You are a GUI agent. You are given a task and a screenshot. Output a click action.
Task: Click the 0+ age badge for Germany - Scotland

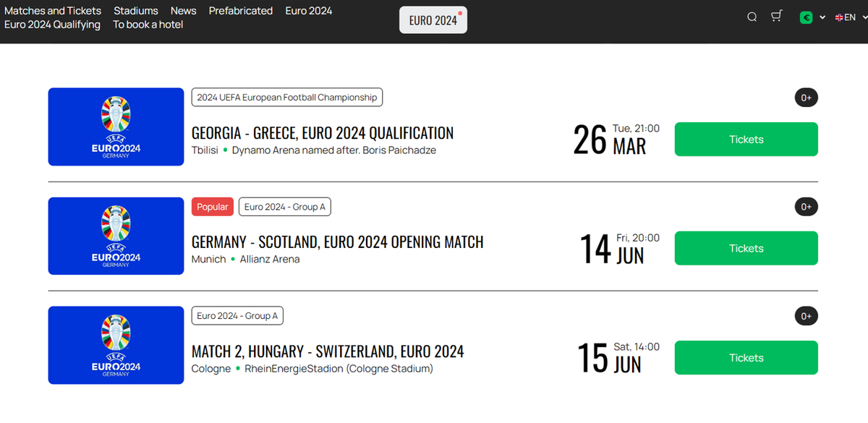(x=806, y=207)
